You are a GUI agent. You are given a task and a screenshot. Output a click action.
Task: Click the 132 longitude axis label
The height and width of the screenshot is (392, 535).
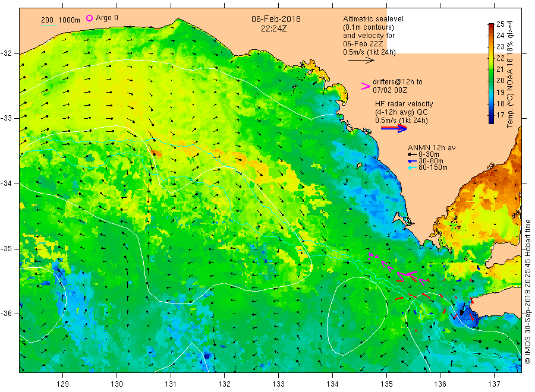(x=225, y=384)
